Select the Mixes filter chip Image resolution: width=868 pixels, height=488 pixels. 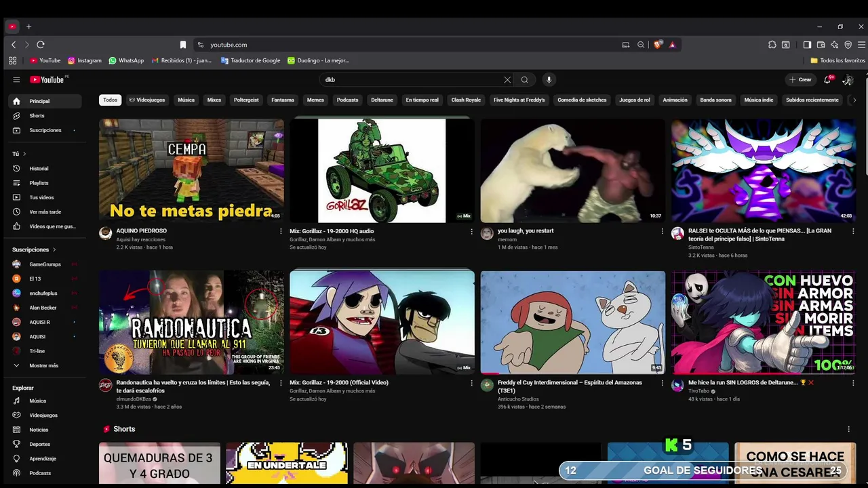pos(214,100)
